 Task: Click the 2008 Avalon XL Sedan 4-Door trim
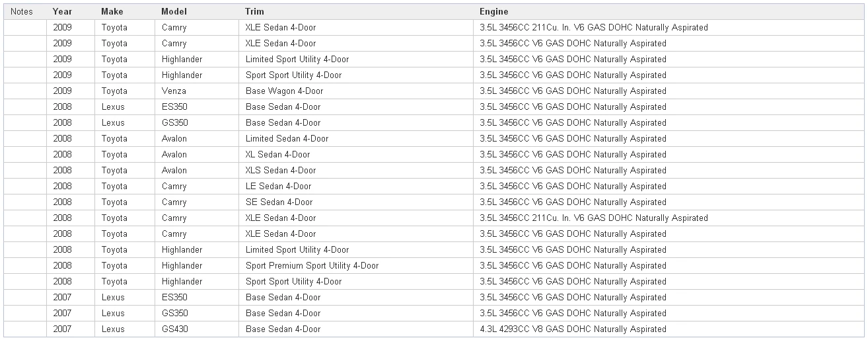tap(277, 154)
